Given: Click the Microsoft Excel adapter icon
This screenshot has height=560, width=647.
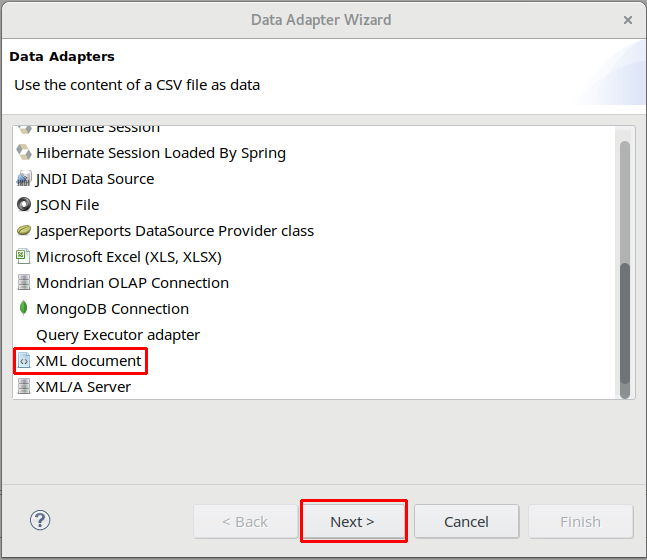Looking at the screenshot, I should [x=24, y=257].
